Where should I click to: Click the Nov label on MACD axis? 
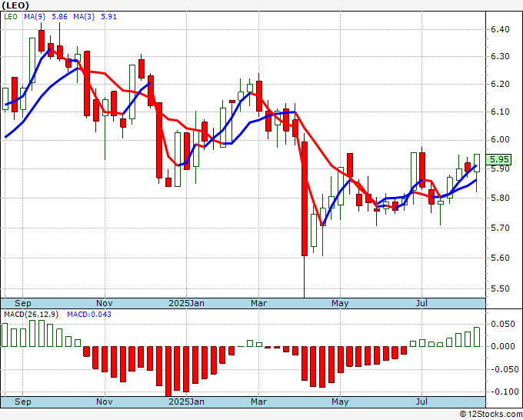pos(105,402)
